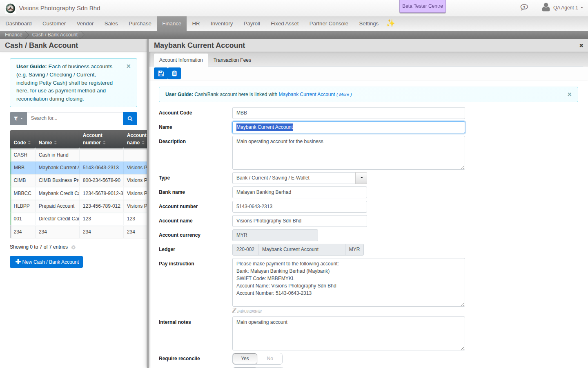
Task: Open the Fixed Asset menu
Action: (285, 24)
